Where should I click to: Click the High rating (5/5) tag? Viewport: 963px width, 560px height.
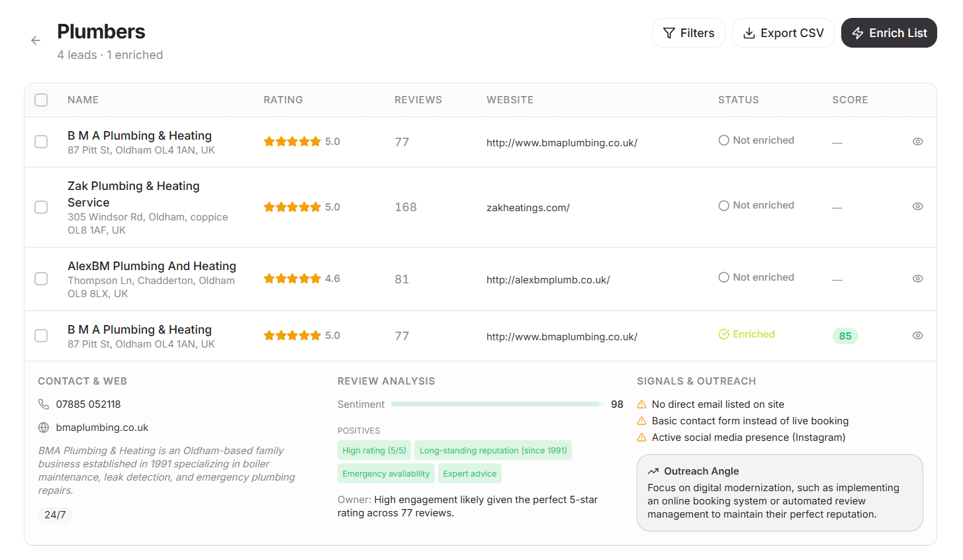(374, 451)
